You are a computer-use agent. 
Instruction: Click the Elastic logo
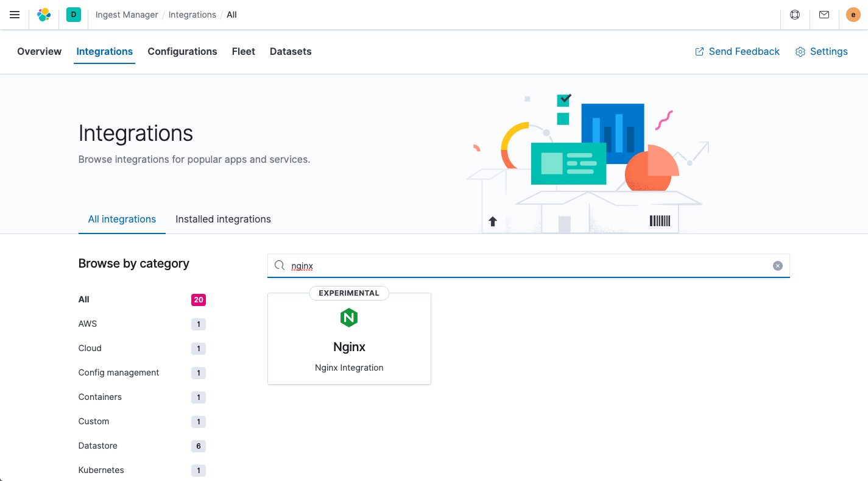tap(43, 15)
